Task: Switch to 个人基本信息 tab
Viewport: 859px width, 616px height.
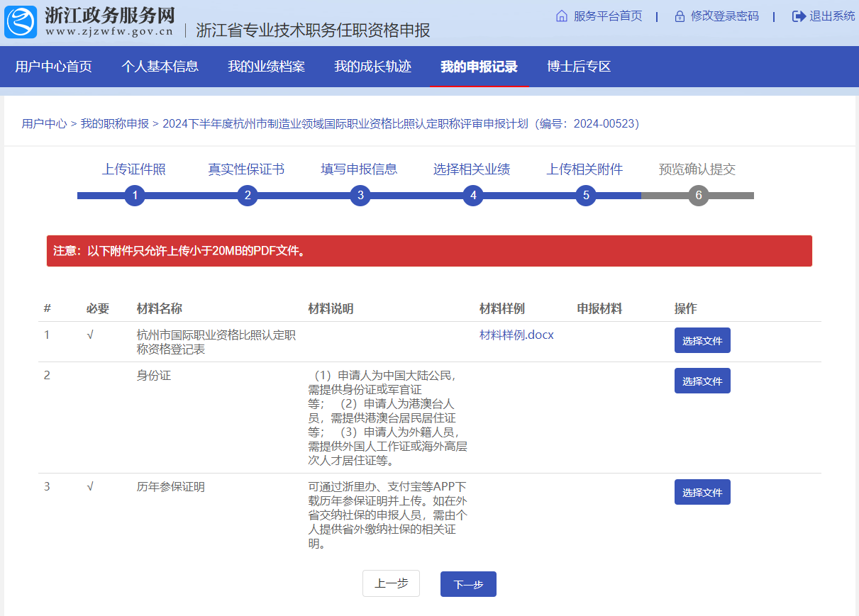Action: click(160, 67)
